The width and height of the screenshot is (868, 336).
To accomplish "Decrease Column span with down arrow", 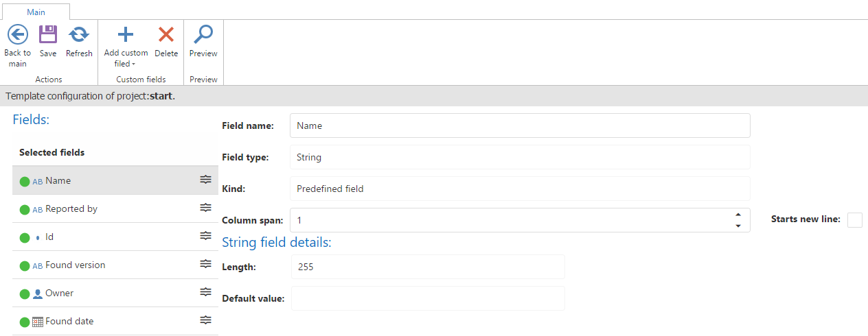I will click(738, 226).
